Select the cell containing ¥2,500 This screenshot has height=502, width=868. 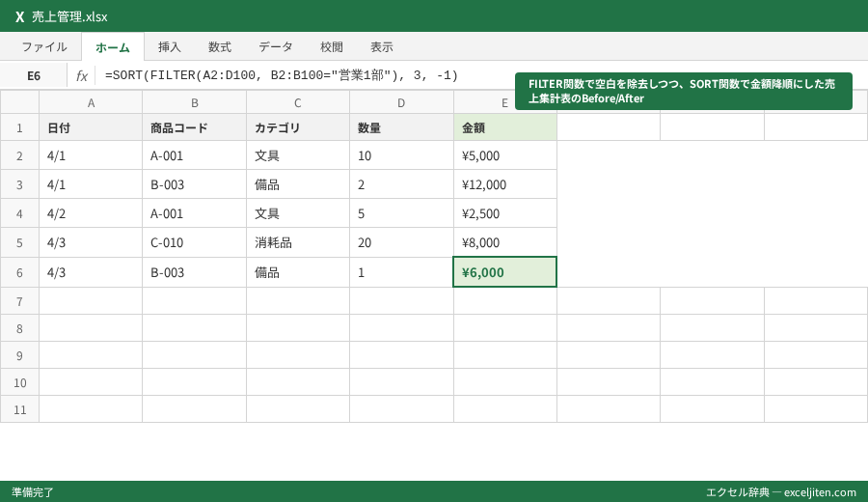pos(504,213)
